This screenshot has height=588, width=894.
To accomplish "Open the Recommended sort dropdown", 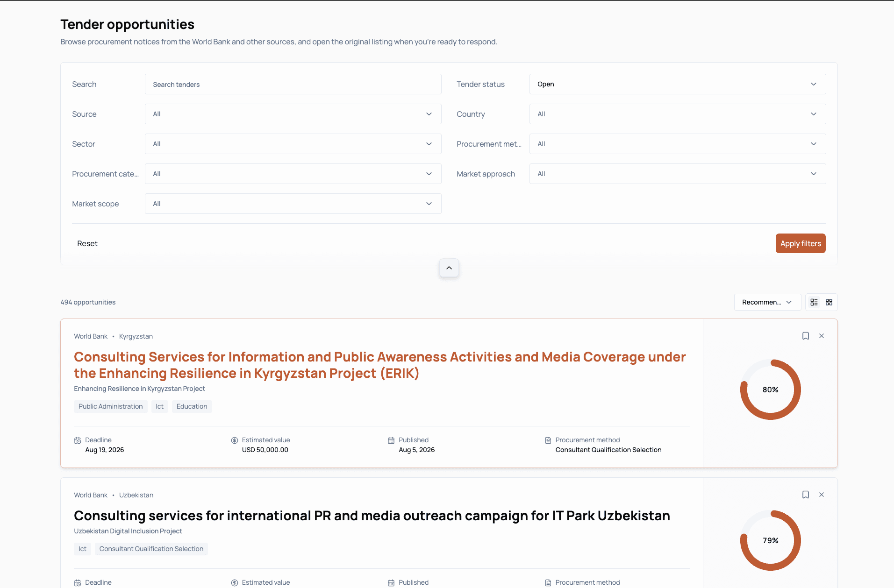I will (767, 302).
